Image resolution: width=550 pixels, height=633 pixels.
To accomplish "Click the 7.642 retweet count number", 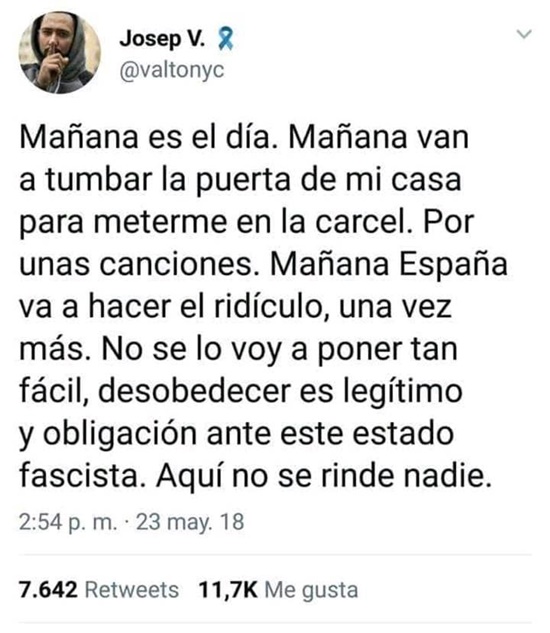I will tap(48, 590).
